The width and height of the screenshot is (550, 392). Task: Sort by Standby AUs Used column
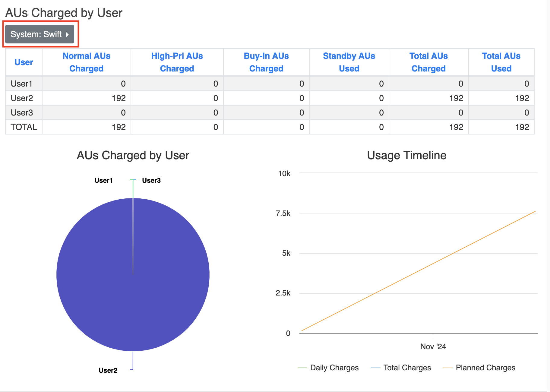[349, 62]
